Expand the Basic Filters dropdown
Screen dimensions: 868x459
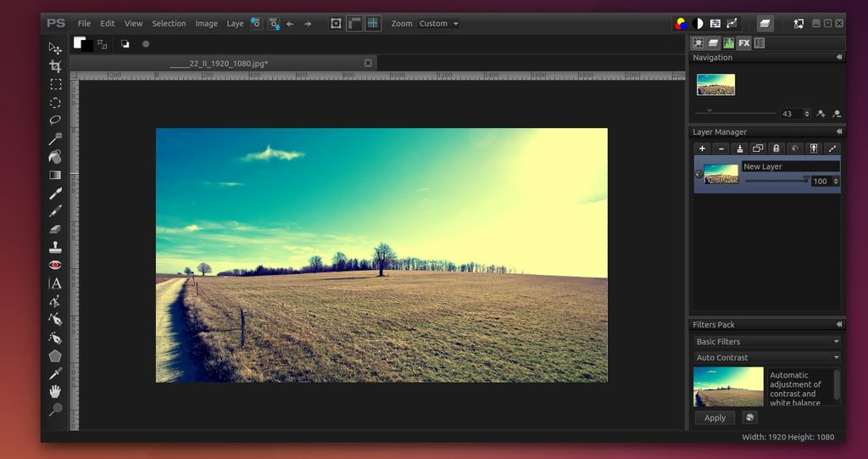click(x=766, y=341)
